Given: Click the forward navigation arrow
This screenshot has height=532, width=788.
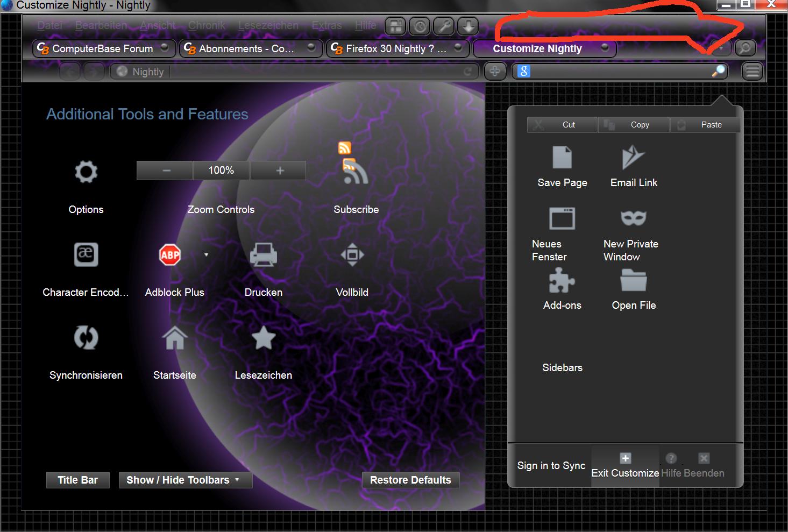Looking at the screenshot, I should [x=94, y=72].
